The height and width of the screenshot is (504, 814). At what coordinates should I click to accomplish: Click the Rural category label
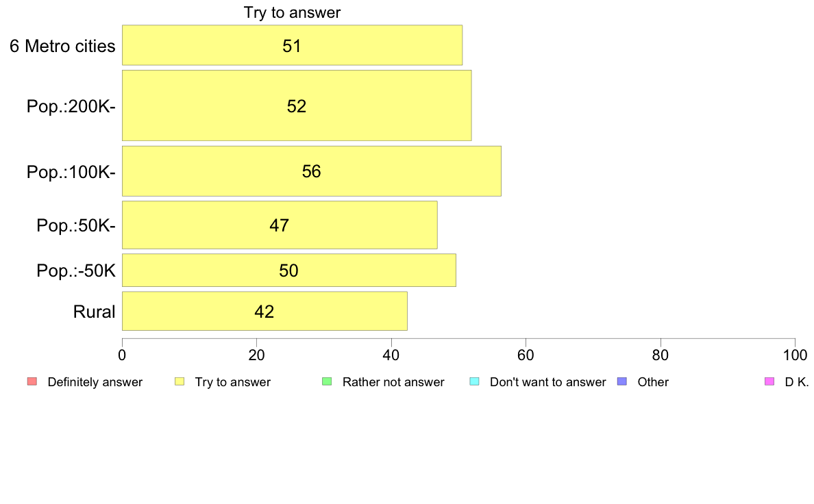point(94,312)
